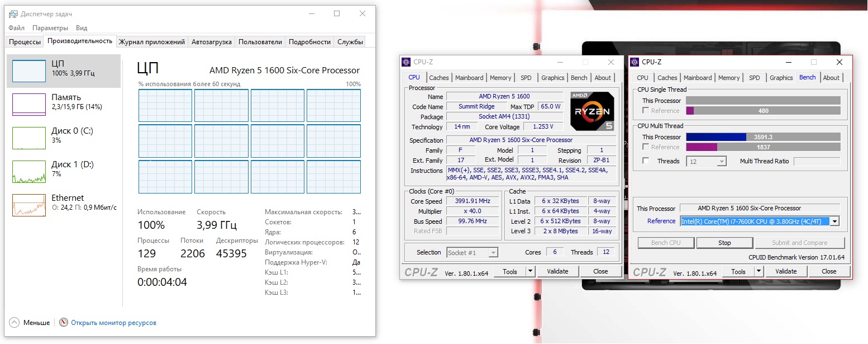Toggle Multi Thread Reference checkbox
Image resolution: width=868 pixels, height=344 pixels.
coord(646,147)
